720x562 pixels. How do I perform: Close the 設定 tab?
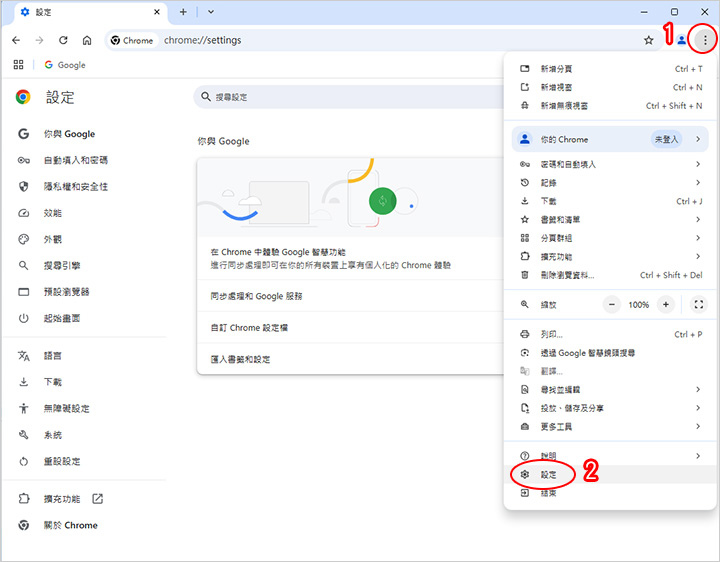pyautogui.click(x=157, y=12)
